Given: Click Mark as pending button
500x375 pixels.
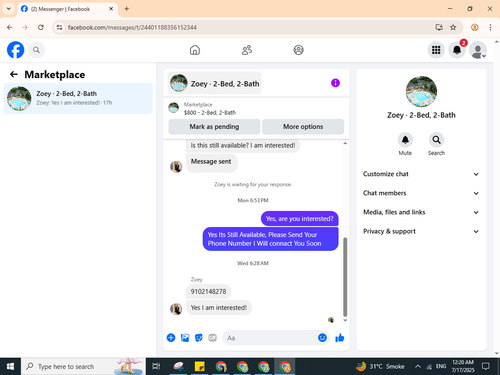Looking at the screenshot, I should coord(214,127).
